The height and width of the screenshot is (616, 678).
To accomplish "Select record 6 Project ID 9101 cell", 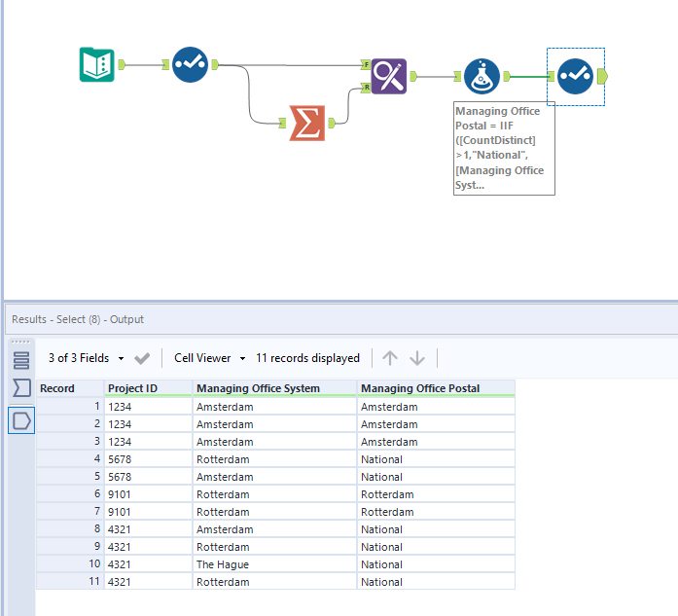I will [148, 494].
